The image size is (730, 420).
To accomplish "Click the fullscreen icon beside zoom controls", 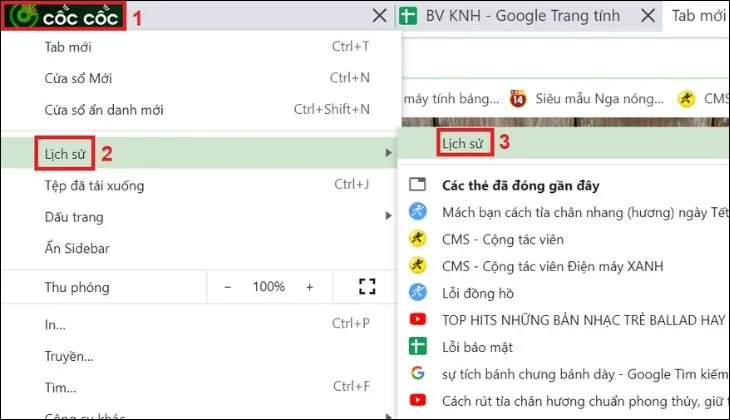I will 366,287.
